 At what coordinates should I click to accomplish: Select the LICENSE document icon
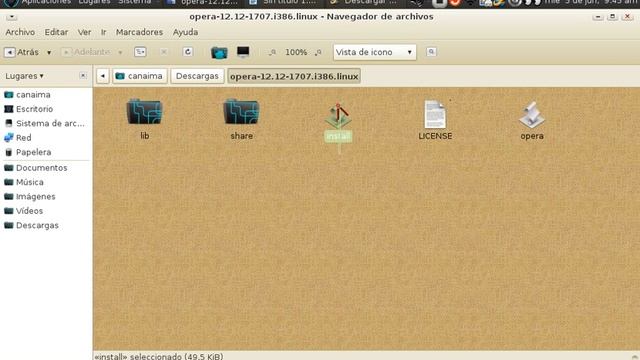click(x=435, y=114)
